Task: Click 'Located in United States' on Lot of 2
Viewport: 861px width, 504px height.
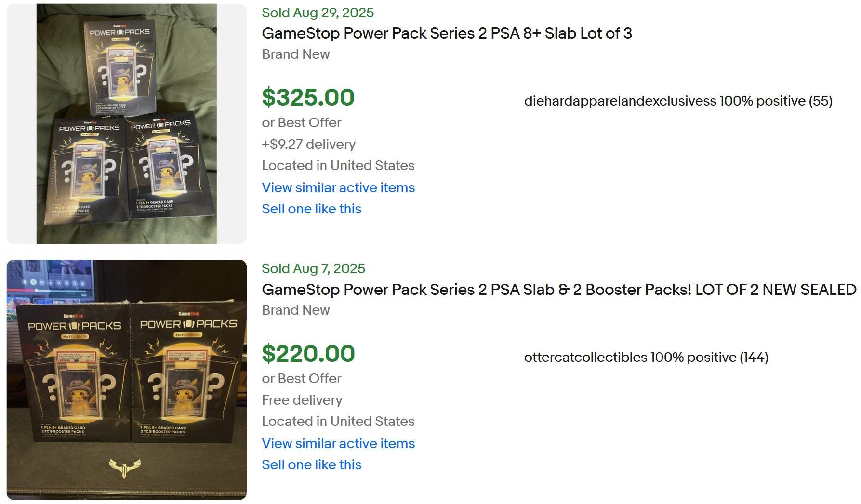Action: [x=338, y=421]
